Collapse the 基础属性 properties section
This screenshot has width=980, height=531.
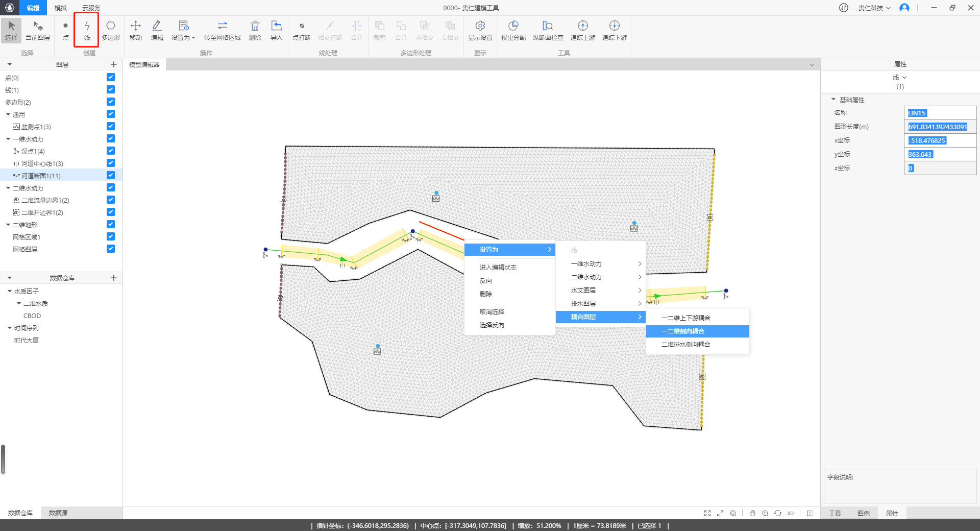[x=834, y=100]
